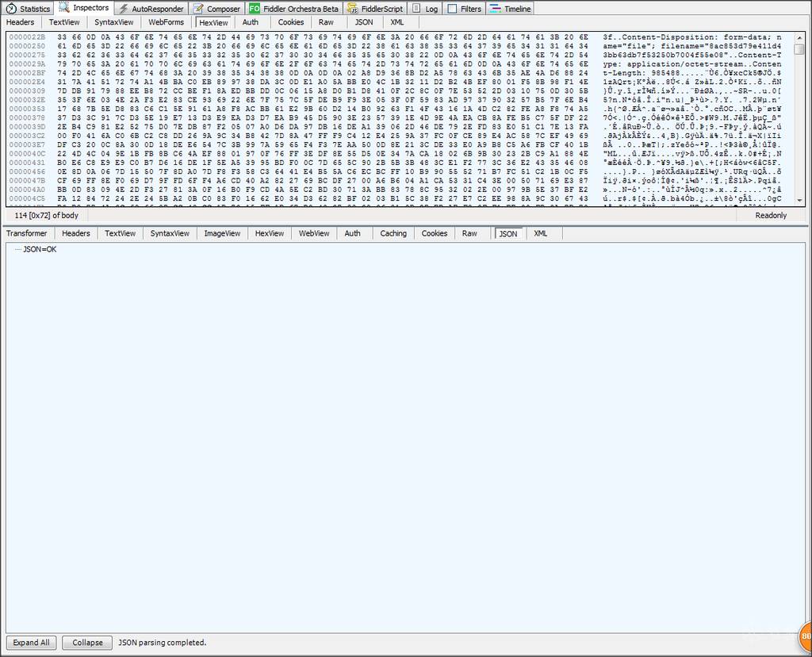This screenshot has width=812, height=657.
Task: Open response SyntaxView tab
Action: tap(170, 233)
